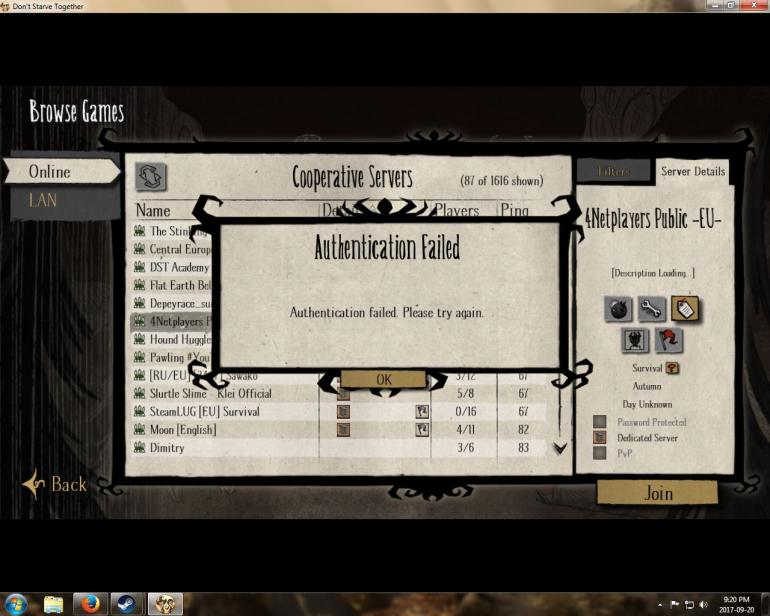
Task: Select the Server Details tab
Action: point(692,171)
